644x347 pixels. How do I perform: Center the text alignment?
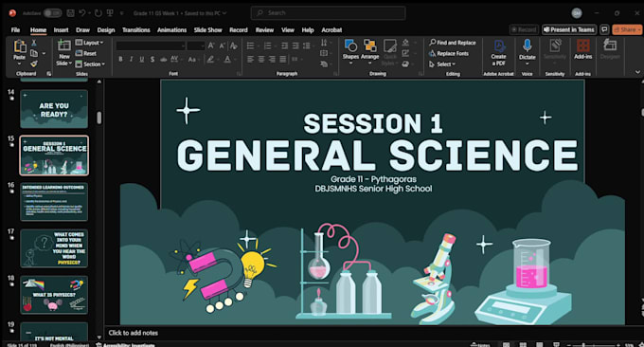coord(261,60)
